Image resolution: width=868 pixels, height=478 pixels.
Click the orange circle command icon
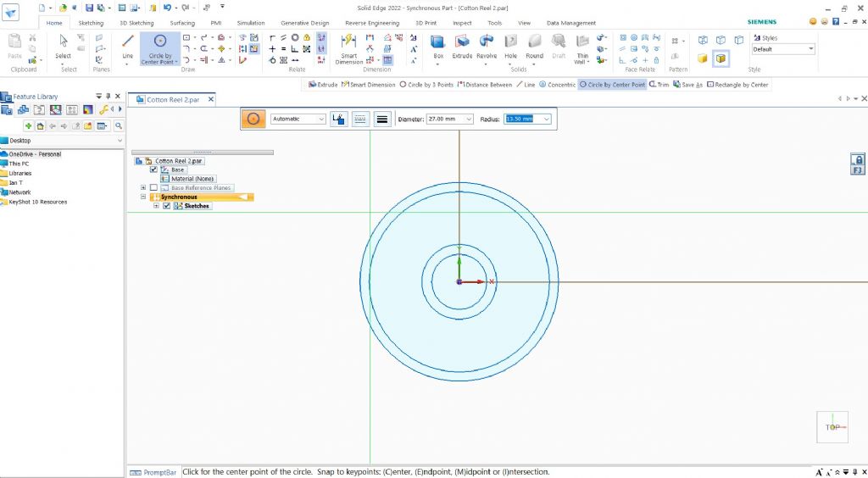coord(253,119)
